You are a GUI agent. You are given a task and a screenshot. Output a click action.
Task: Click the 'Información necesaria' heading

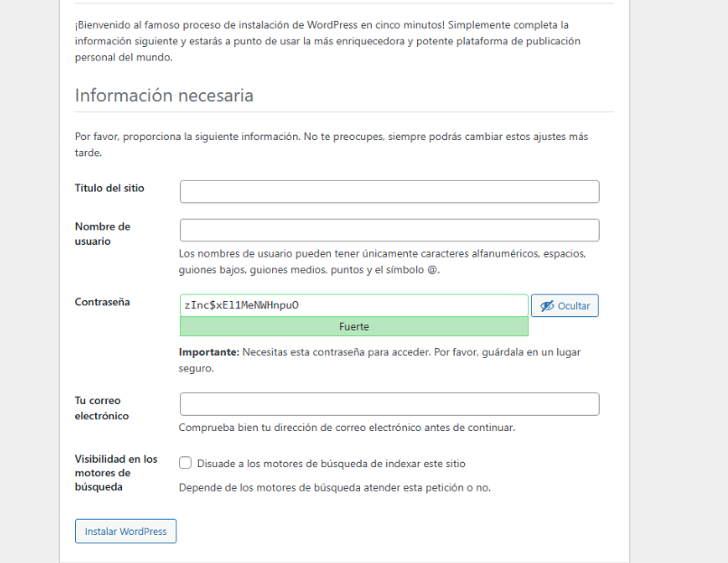[164, 96]
